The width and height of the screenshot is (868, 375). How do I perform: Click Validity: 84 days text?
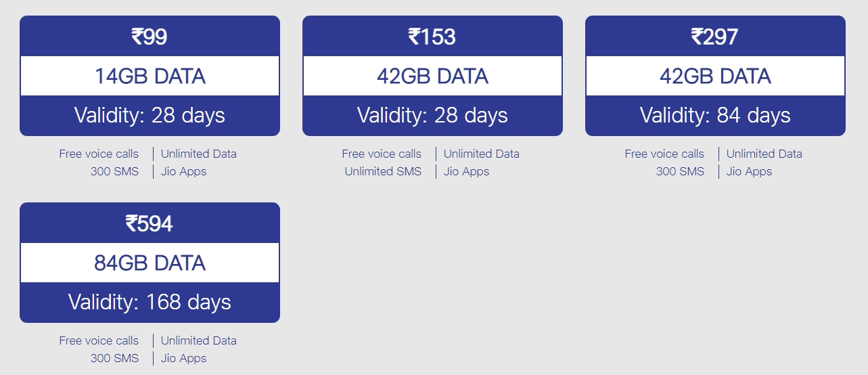(x=715, y=115)
